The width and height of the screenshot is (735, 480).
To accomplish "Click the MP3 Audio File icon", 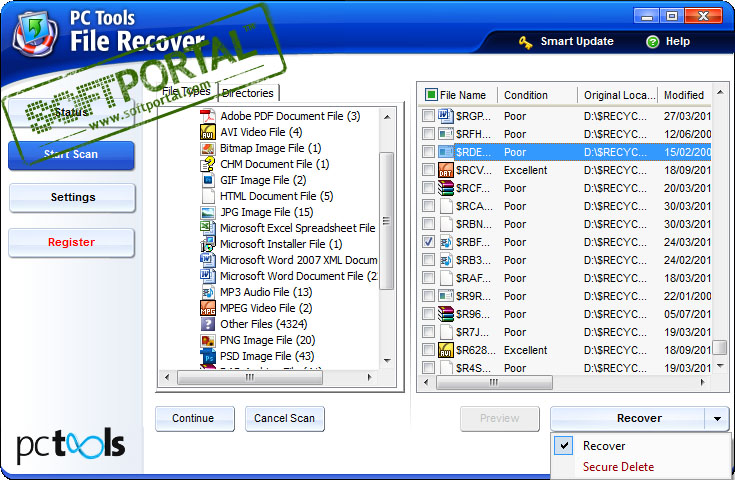I will click(x=208, y=292).
